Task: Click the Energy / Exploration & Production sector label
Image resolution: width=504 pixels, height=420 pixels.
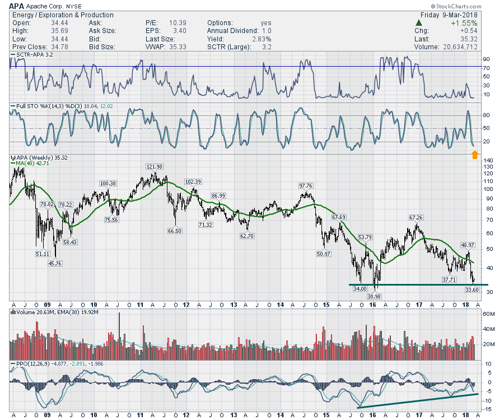Action: (x=63, y=15)
